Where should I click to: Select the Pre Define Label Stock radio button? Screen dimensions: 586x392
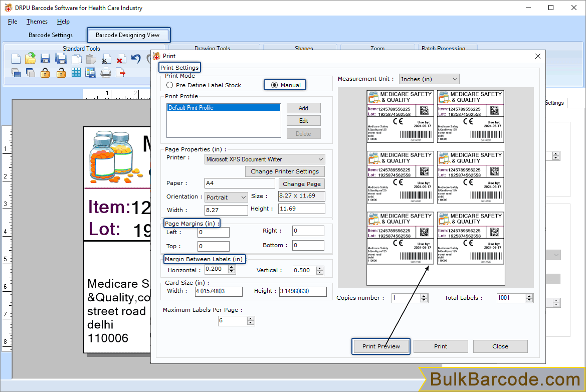[x=169, y=85]
